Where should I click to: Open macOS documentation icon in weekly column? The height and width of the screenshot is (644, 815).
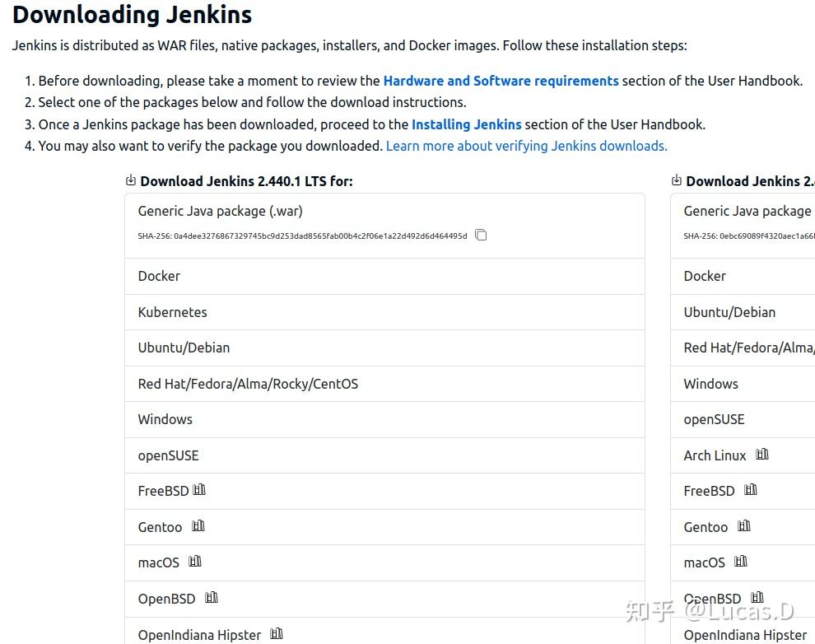pos(740,560)
